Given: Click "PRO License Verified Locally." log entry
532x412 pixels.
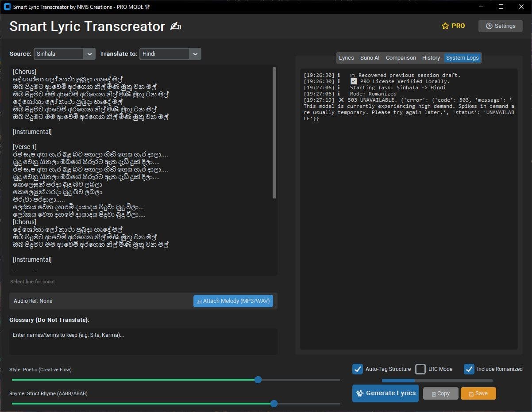Looking at the screenshot, I should [x=405, y=81].
